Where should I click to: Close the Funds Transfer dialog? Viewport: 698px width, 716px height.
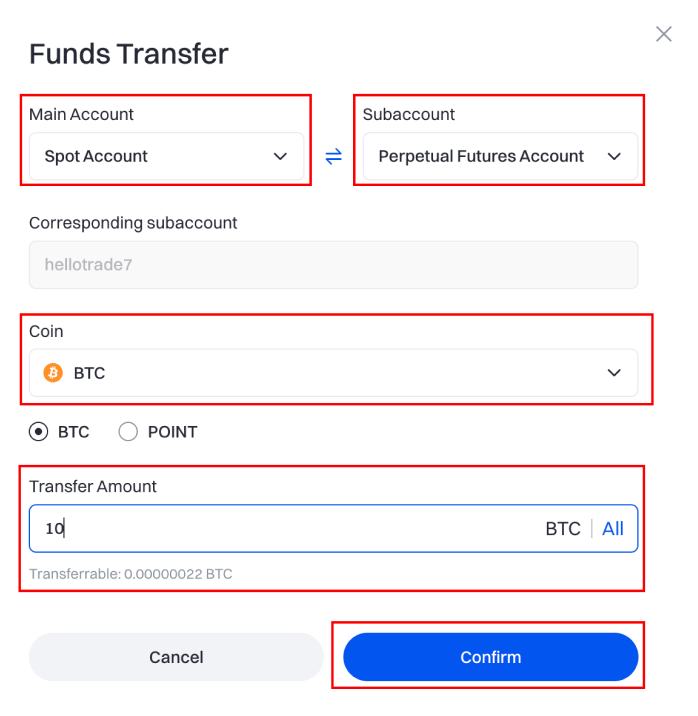pos(663,34)
